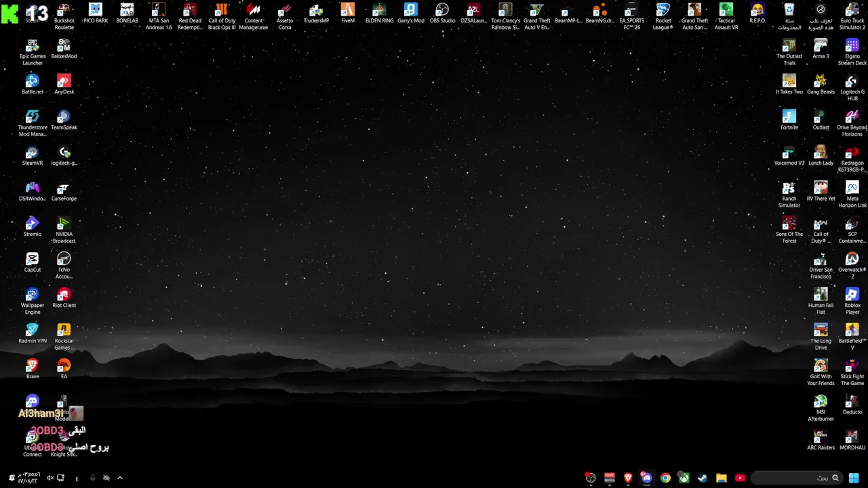Switch to Steam on the taskbar
868x488 pixels.
[703, 478]
